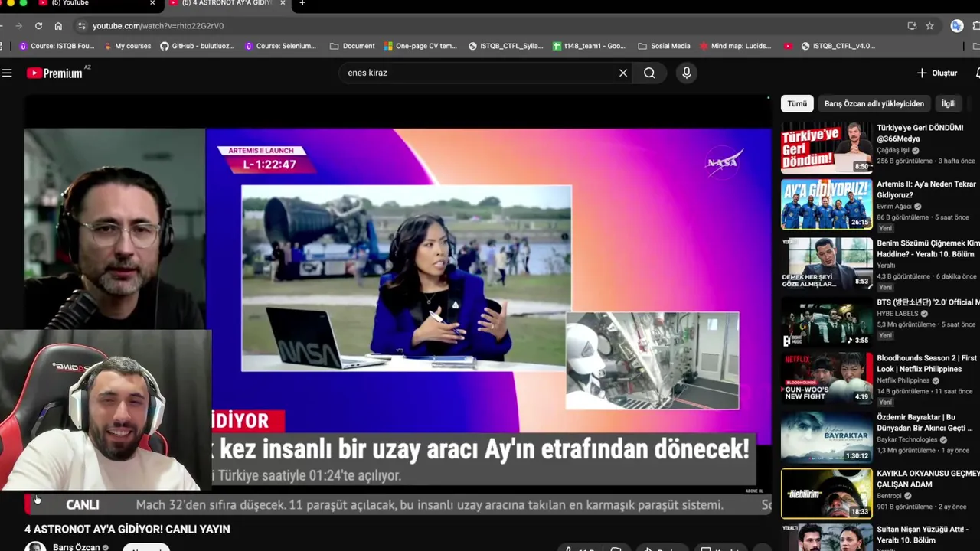Click 'Bentropi' channel name

tap(889, 496)
